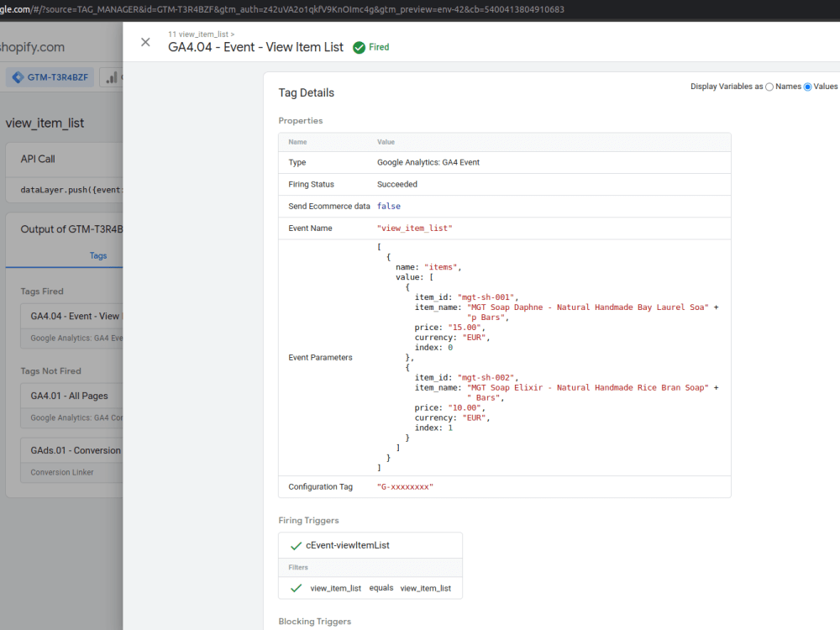Open the GTM-T3R4BZF container chip
This screenshot has width=840, height=630.
coord(50,77)
